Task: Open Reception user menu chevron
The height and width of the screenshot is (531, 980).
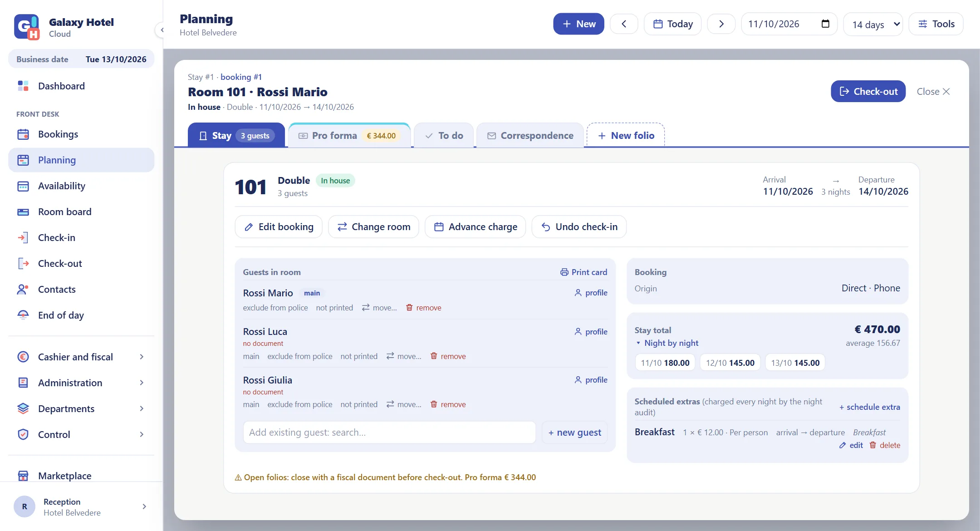Action: pos(144,506)
